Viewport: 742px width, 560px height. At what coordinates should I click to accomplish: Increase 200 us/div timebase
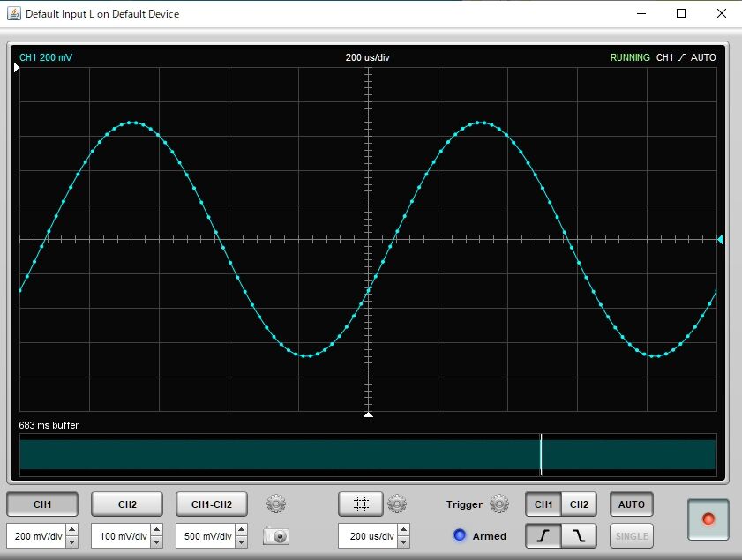(x=404, y=530)
